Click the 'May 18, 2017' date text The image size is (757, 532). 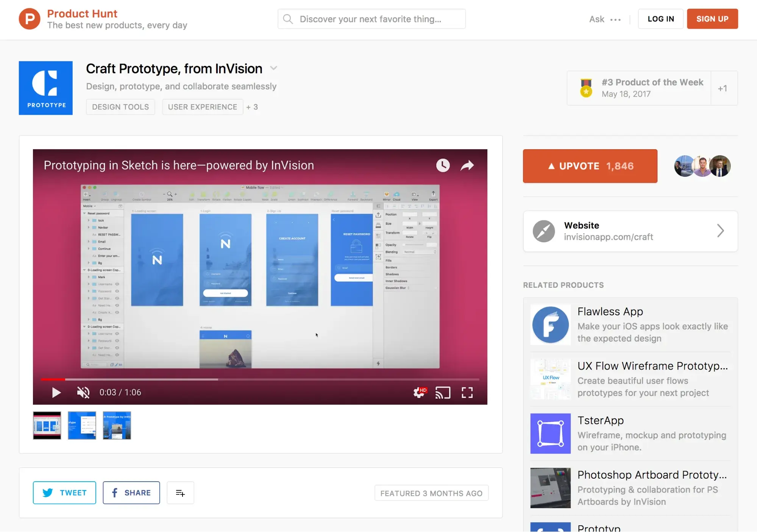click(x=626, y=94)
